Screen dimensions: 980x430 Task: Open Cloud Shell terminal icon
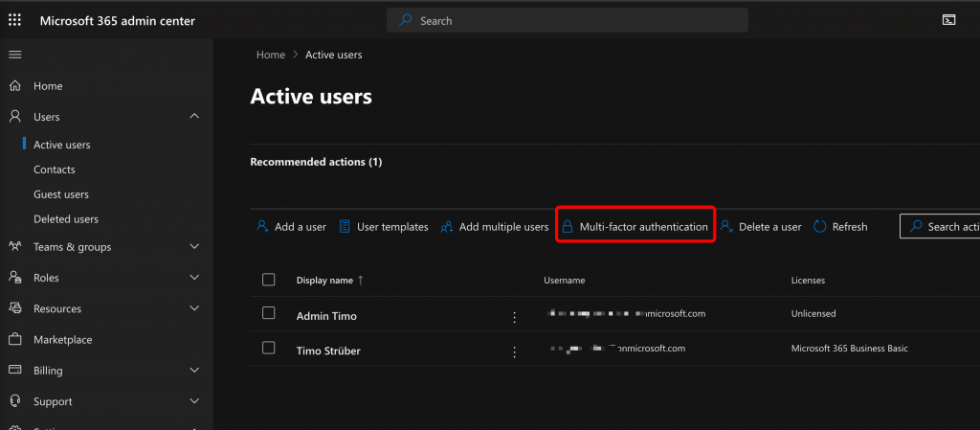948,20
